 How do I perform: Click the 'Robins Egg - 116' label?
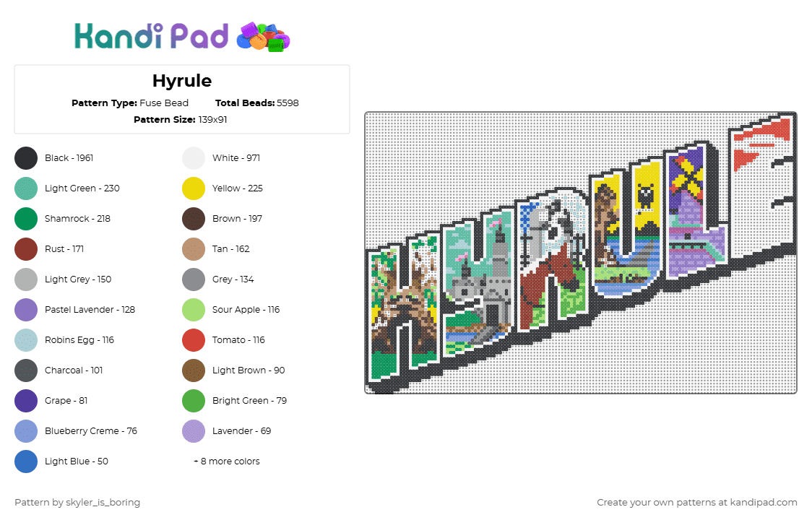click(x=79, y=340)
